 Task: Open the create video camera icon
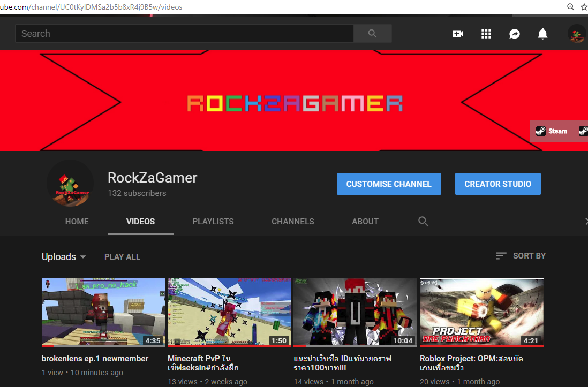tap(457, 34)
